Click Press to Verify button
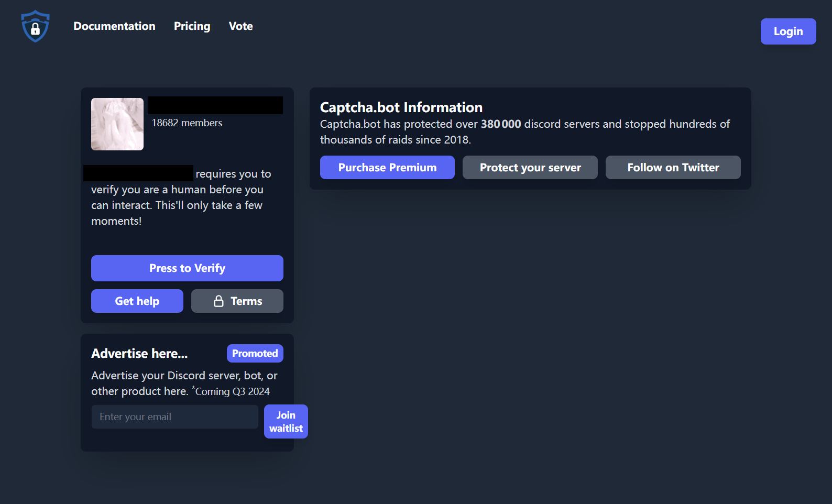 pos(187,268)
